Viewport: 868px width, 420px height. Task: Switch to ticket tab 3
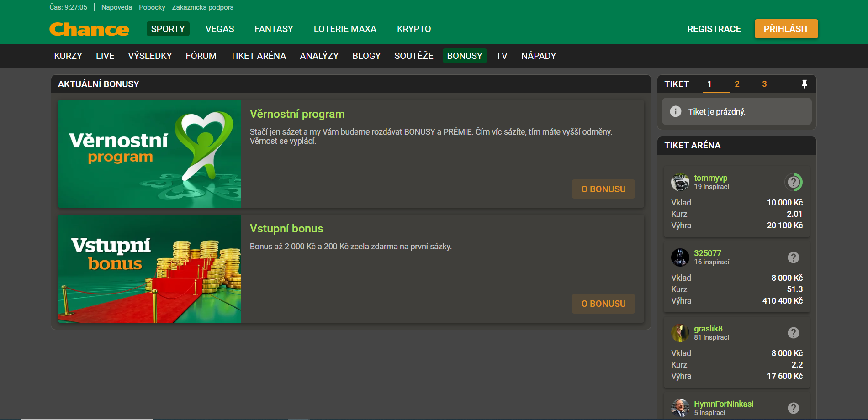pyautogui.click(x=764, y=84)
